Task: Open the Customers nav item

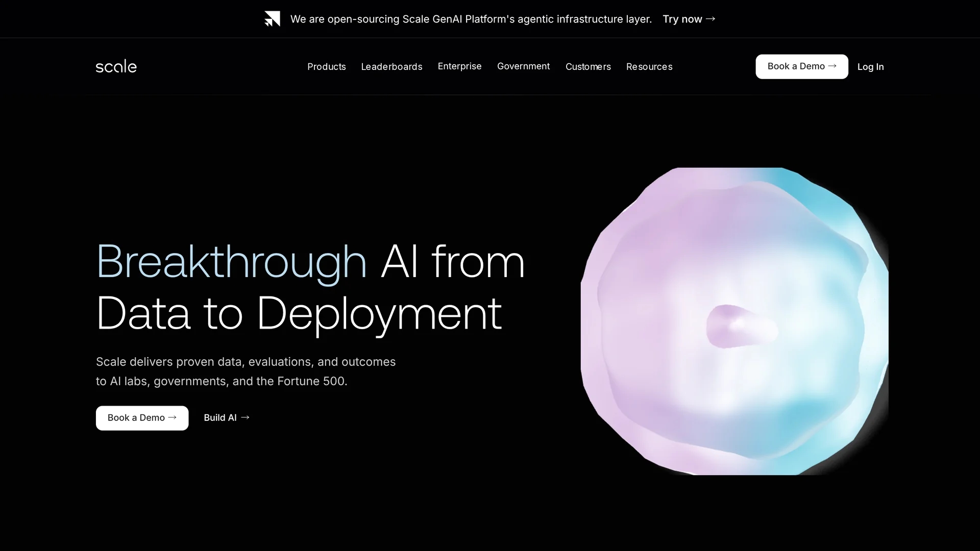Action: pyautogui.click(x=587, y=66)
